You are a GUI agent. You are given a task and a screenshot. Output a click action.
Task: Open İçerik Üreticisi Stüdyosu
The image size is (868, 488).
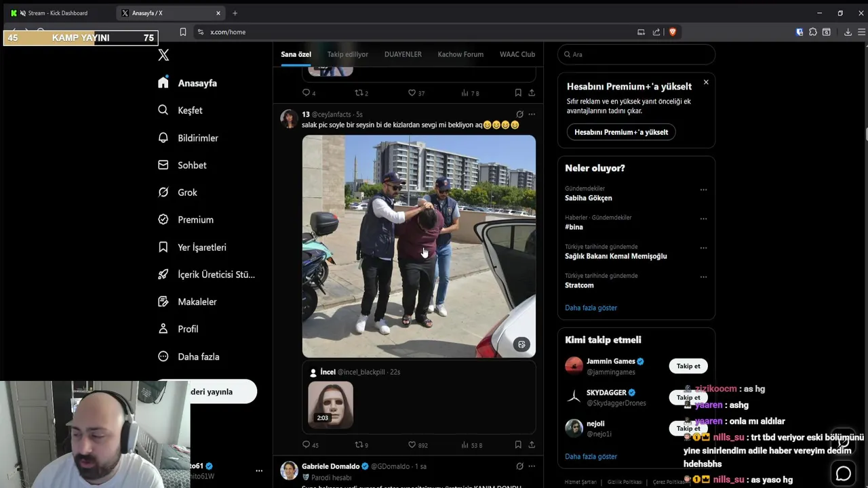point(206,274)
